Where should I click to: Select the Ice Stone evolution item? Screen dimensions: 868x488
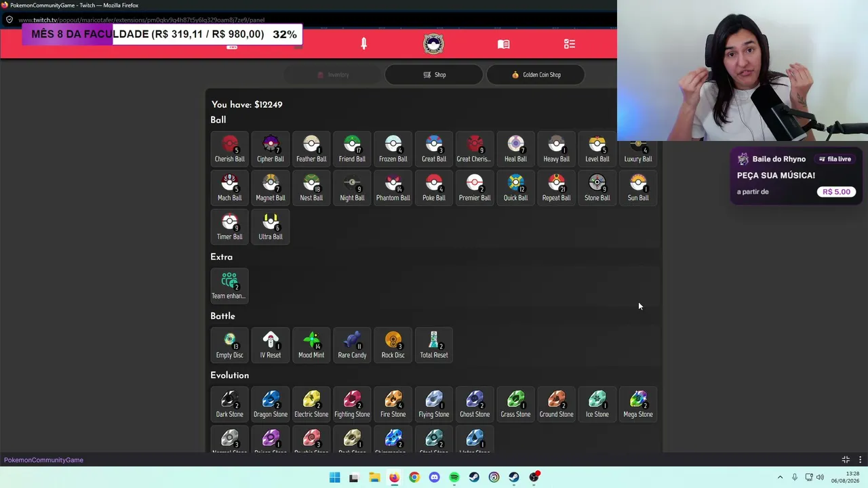coord(597,404)
